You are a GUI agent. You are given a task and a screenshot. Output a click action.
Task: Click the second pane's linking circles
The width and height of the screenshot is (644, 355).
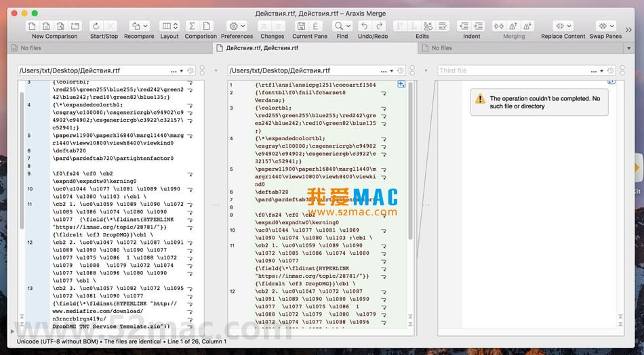coord(412,70)
